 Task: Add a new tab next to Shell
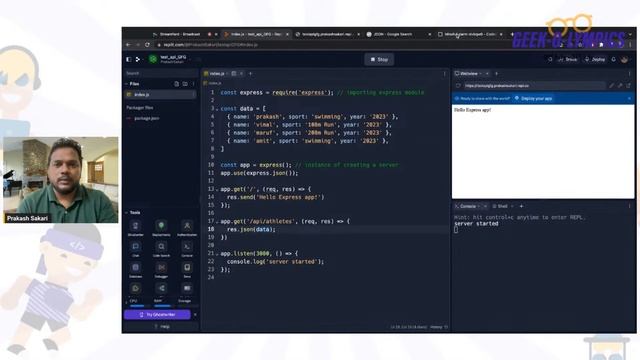tap(521, 206)
